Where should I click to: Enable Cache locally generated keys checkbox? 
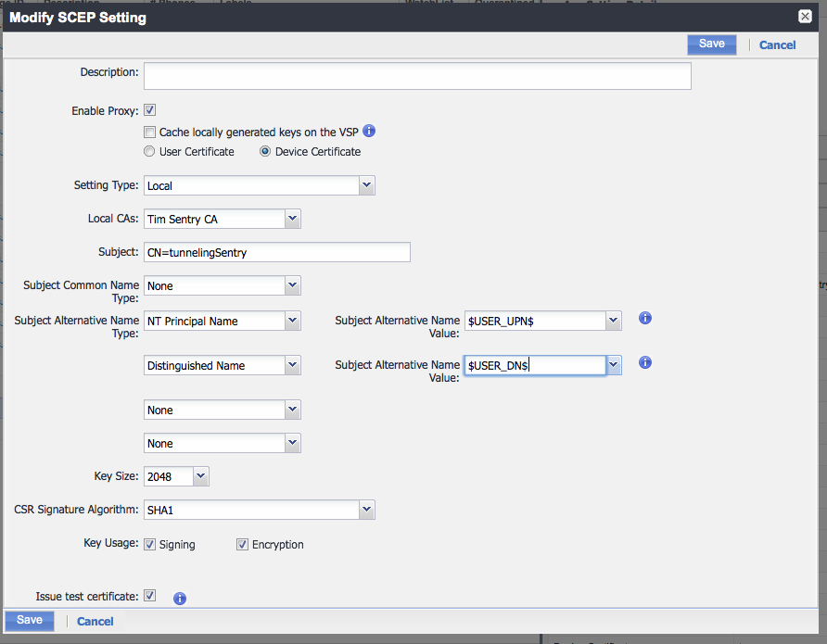tap(150, 133)
